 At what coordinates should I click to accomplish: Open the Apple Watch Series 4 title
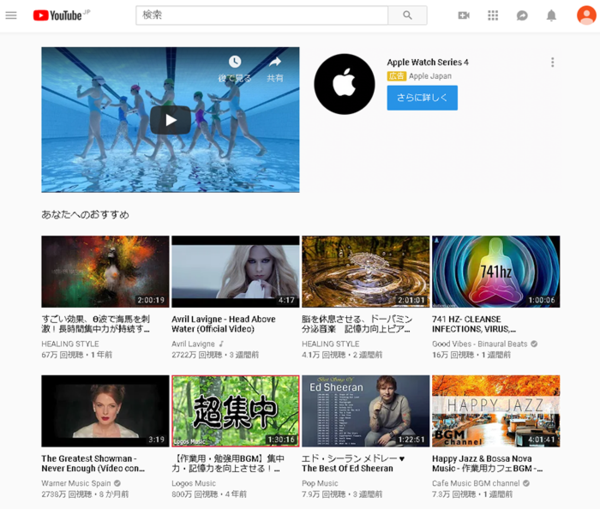427,62
